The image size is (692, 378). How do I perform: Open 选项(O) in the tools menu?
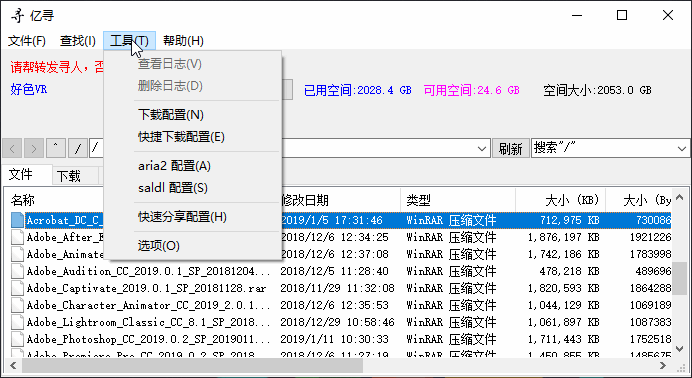click(x=158, y=246)
